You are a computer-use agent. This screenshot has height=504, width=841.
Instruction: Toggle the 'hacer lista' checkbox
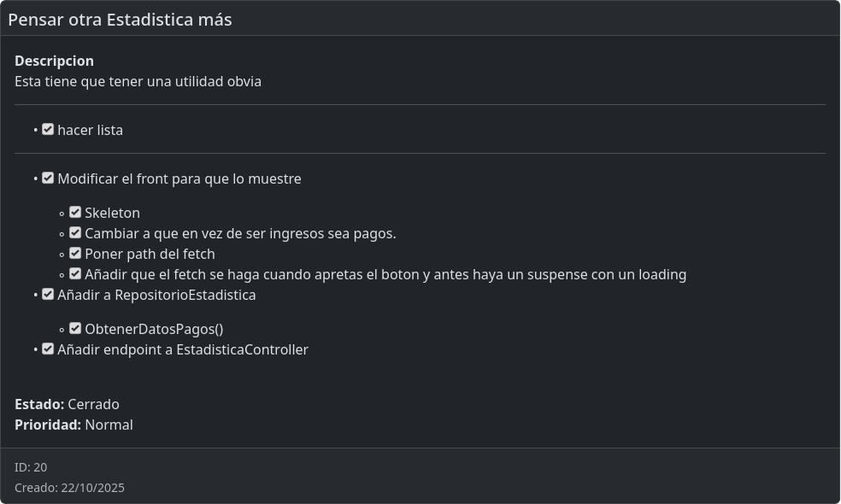click(x=48, y=130)
